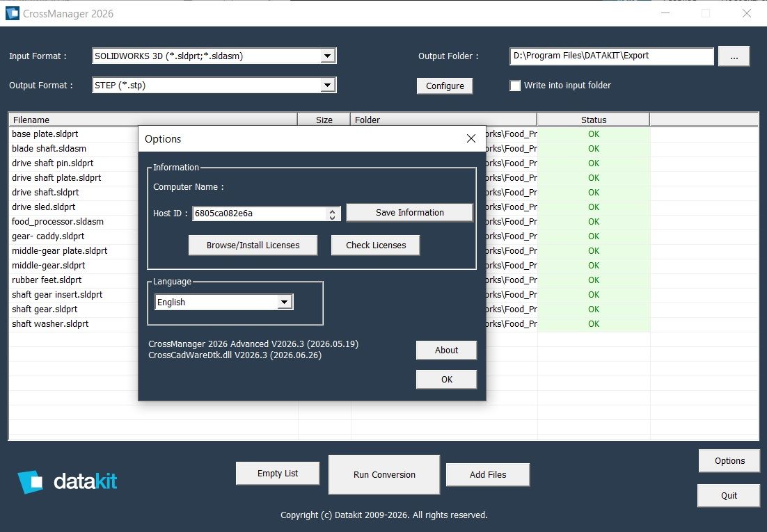Click Computer Name label
Screen dimensions: 767x532
pyautogui.click(x=189, y=187)
